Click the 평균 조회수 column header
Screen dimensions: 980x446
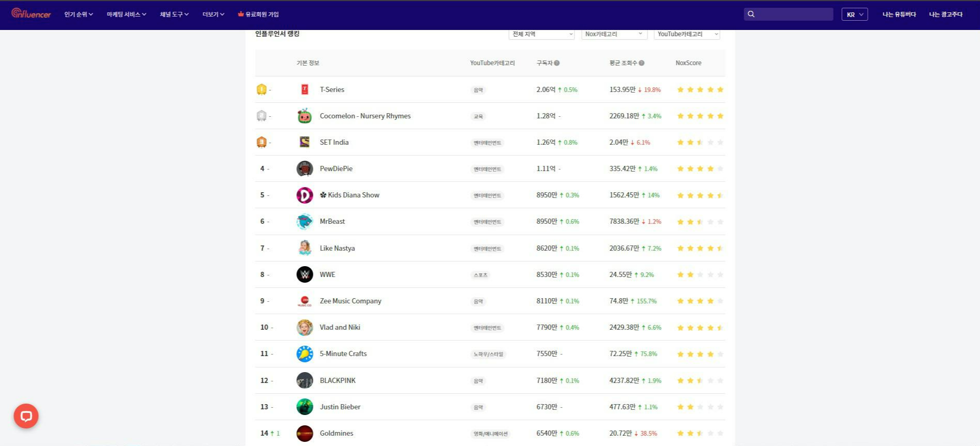click(x=623, y=63)
